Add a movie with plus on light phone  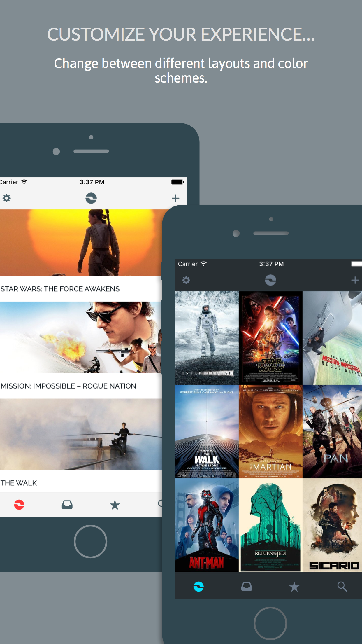tap(175, 198)
